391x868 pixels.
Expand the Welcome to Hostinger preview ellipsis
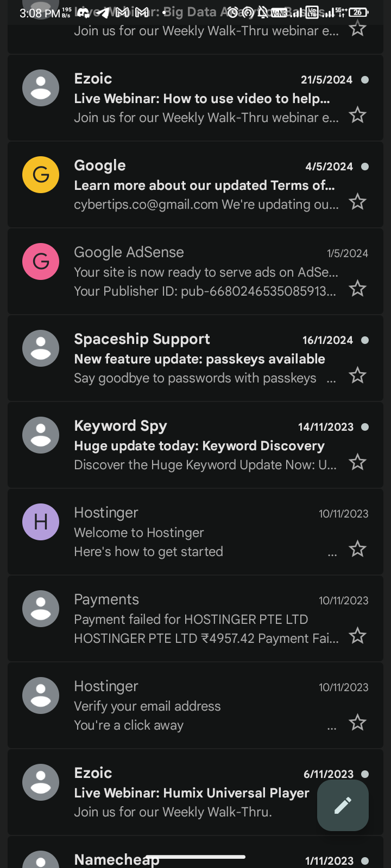(x=332, y=554)
